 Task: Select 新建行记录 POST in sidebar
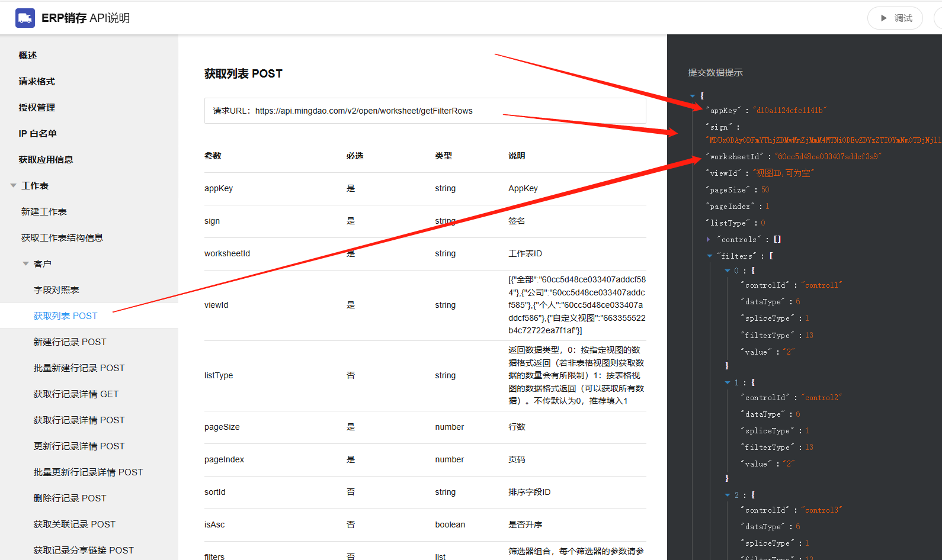[x=70, y=342]
